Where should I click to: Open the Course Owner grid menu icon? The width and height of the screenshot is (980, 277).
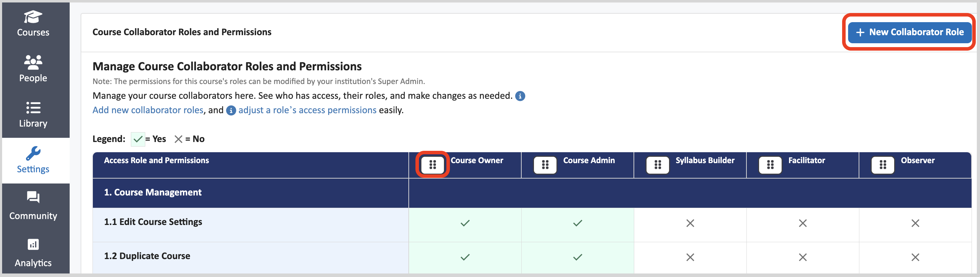(433, 165)
